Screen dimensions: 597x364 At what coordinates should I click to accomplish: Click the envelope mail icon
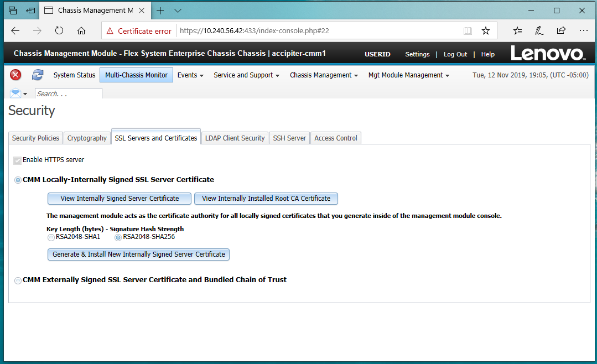(x=15, y=93)
